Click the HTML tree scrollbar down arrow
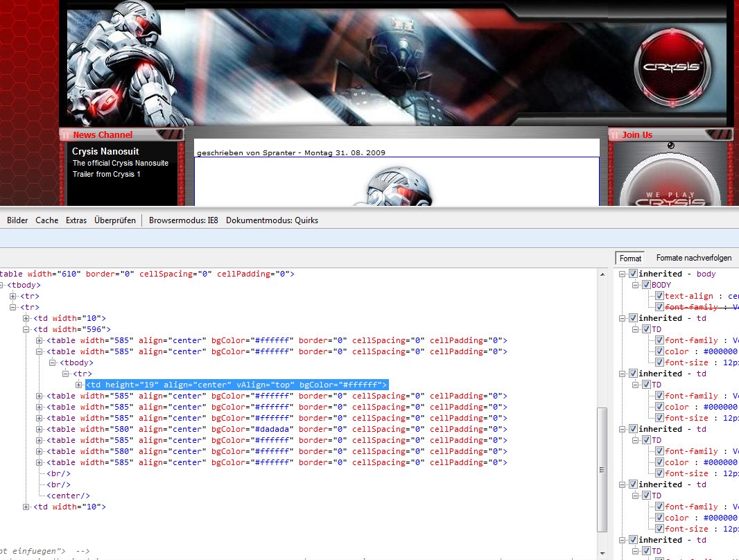Viewport: 739px width, 560px height. point(602,554)
